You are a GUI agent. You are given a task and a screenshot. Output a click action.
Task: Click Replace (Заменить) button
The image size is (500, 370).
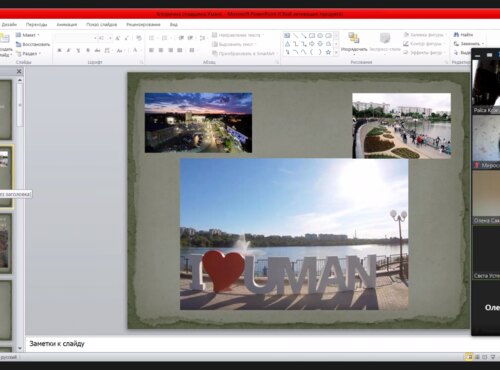[469, 44]
